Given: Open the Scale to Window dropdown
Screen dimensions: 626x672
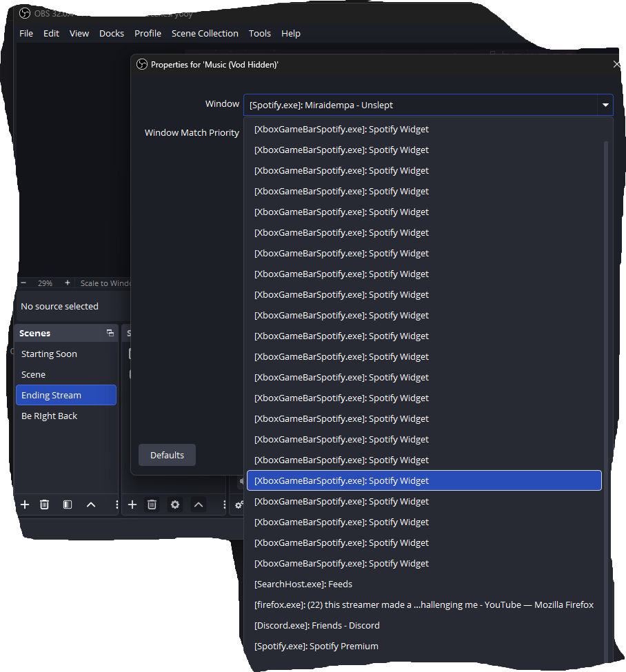Looking at the screenshot, I should (x=105, y=283).
